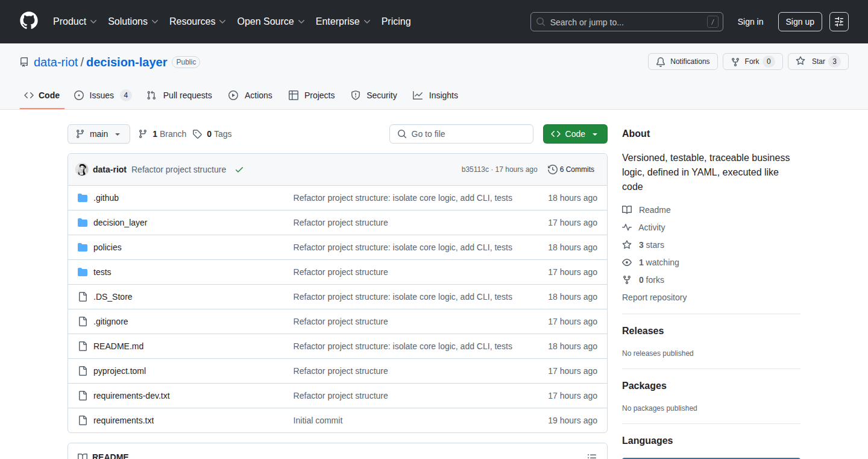The width and height of the screenshot is (868, 459).
Task: Expand the Solutions menu
Action: coord(133,21)
